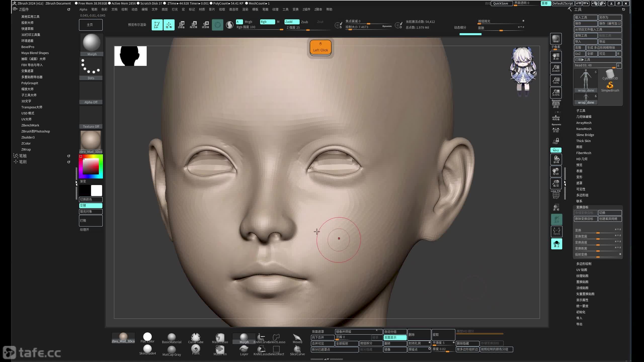The image size is (644, 362).
Task: Enable the Zsub sculpt mode
Action: pyautogui.click(x=305, y=22)
